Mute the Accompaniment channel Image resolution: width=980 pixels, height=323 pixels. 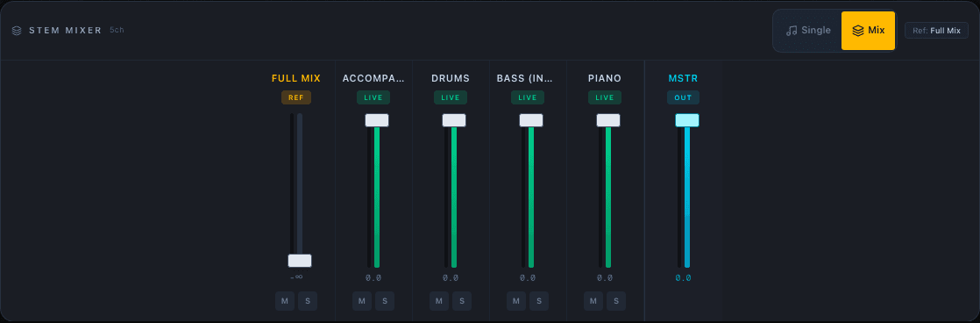[362, 301]
